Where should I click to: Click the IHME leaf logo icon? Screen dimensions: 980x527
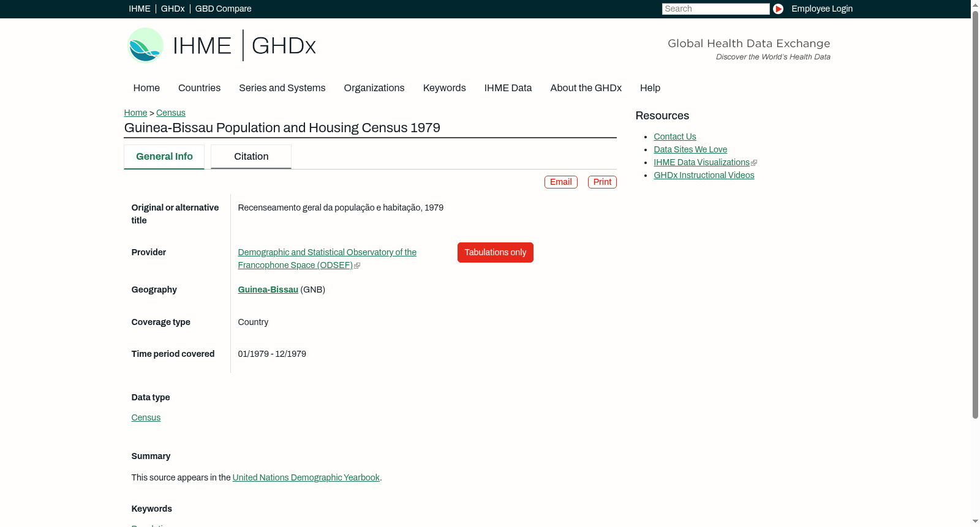click(145, 45)
